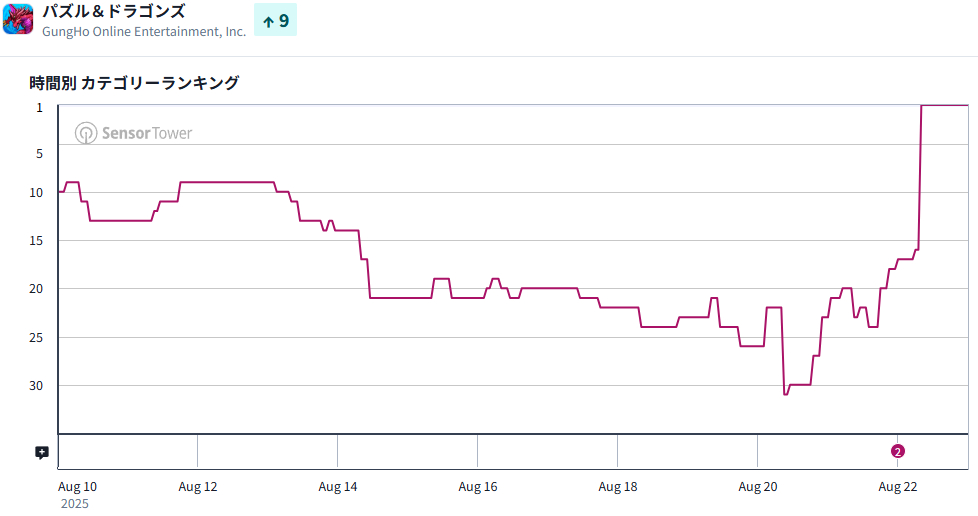978x516 pixels.
Task: Open the event marker labeled 2
Action: [898, 451]
